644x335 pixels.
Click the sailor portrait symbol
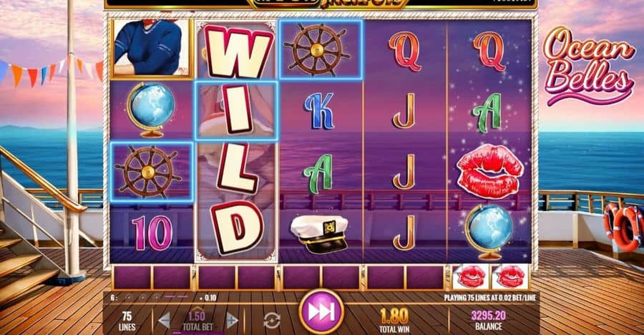[152, 48]
